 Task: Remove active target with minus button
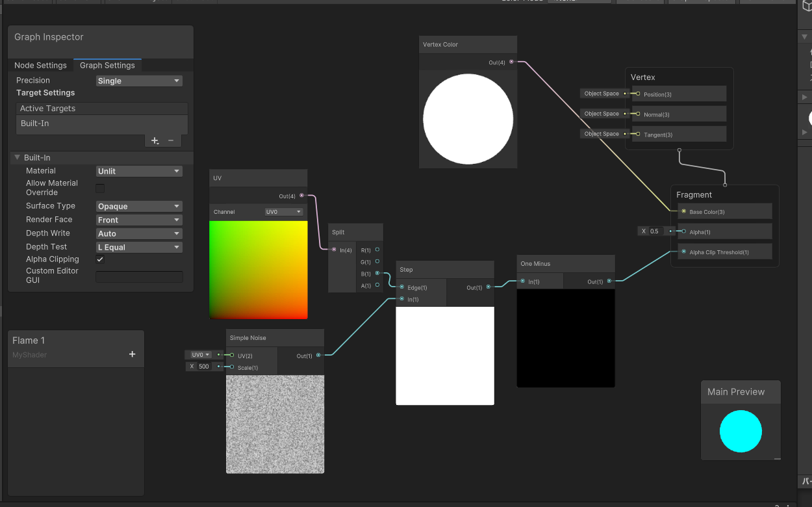tap(171, 140)
